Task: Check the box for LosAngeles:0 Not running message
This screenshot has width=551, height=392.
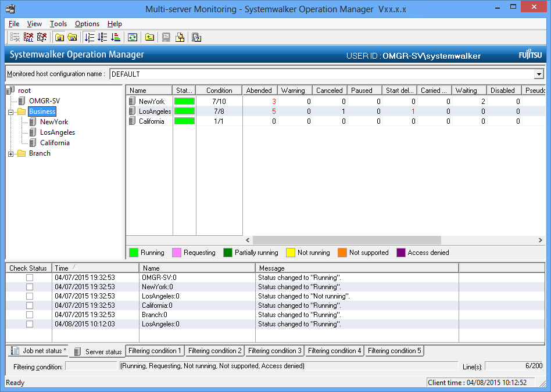Action: click(x=29, y=296)
